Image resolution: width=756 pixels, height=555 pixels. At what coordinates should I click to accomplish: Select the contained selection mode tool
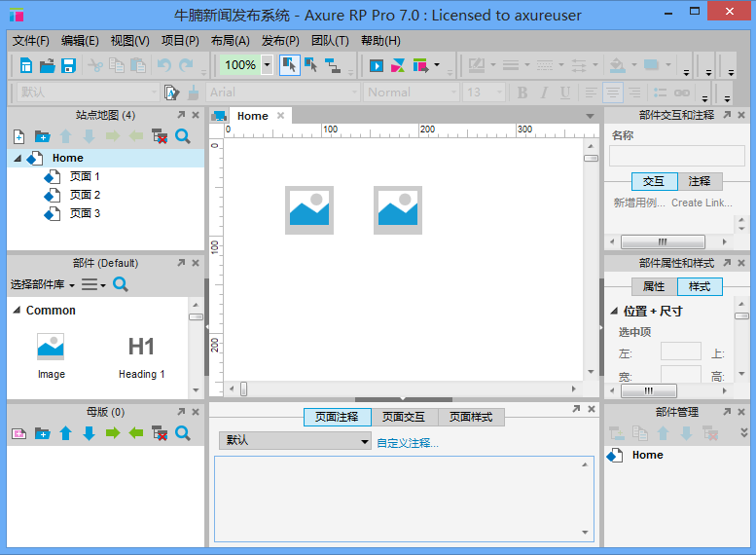pos(311,65)
